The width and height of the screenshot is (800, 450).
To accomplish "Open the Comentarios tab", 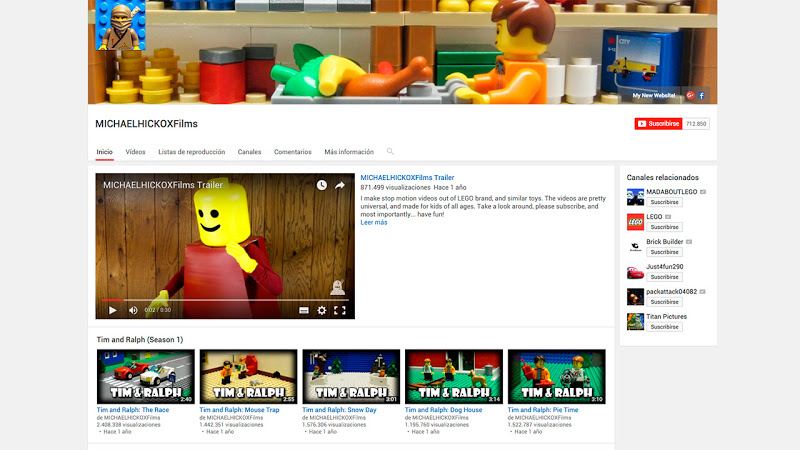I will pyautogui.click(x=292, y=152).
